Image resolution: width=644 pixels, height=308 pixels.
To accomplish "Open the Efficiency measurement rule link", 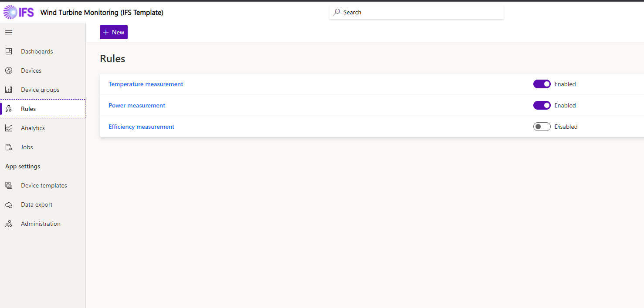I will click(x=141, y=127).
